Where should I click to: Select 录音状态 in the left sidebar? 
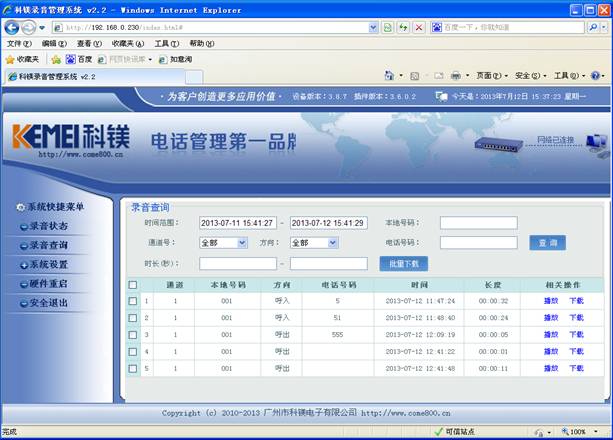pos(48,226)
